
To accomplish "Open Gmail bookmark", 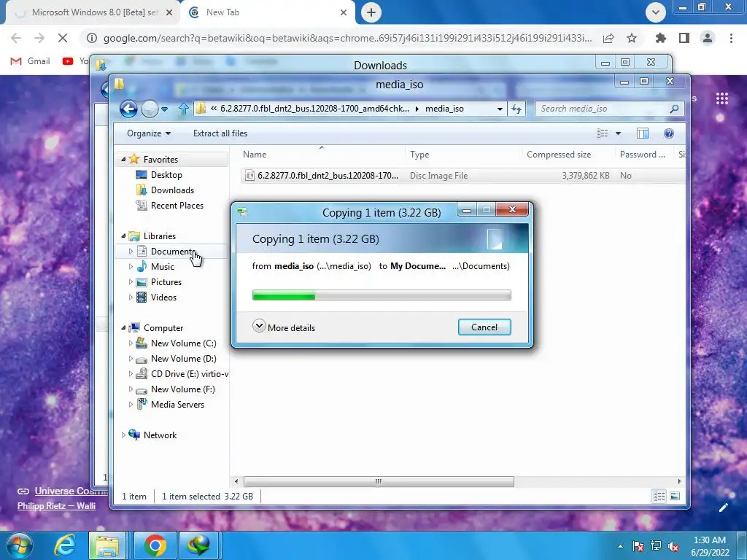I will coord(31,61).
